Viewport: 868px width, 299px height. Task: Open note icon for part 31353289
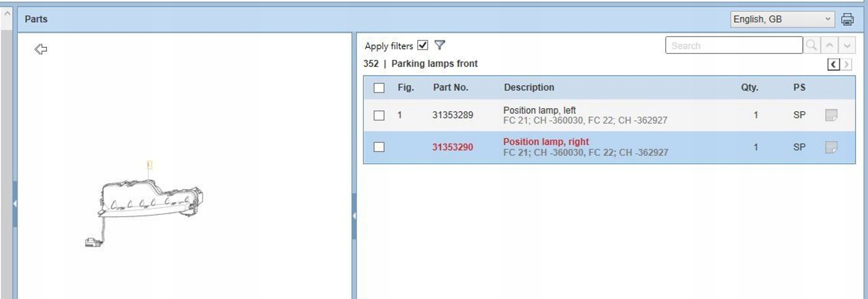(831, 115)
